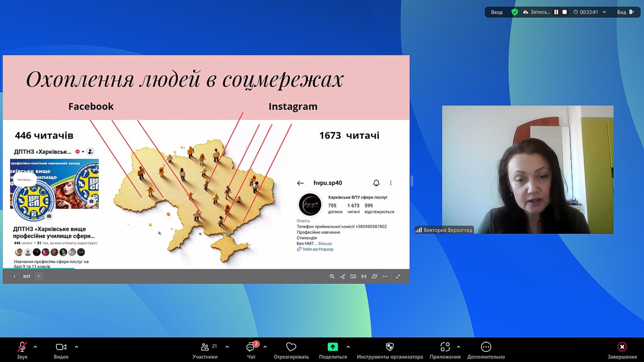Click the Instagram heading on slide
This screenshot has height=362, width=644.
[x=293, y=106]
